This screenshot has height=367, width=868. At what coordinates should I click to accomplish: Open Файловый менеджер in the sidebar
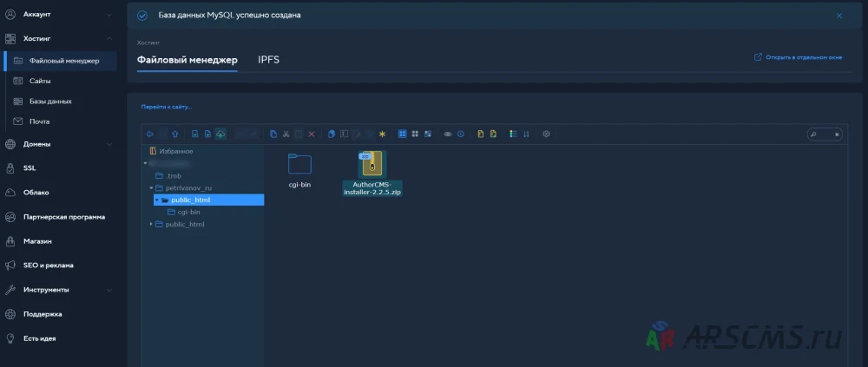[x=61, y=61]
